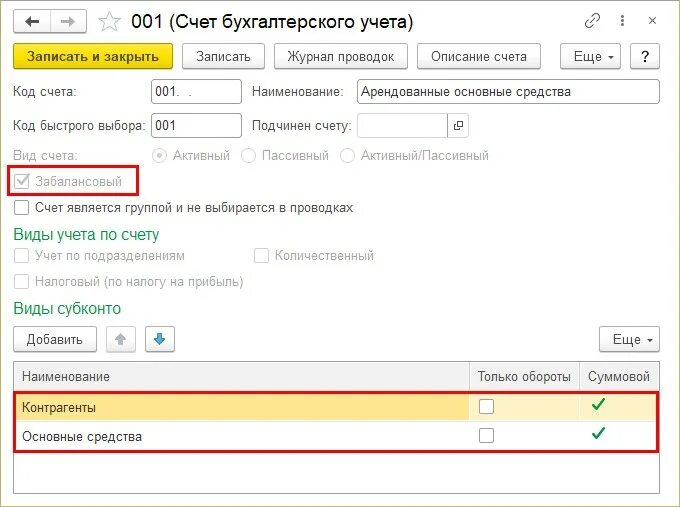Viewport: 680px width, 507px height.
Task: Select the Активный radio option
Action: [159, 155]
